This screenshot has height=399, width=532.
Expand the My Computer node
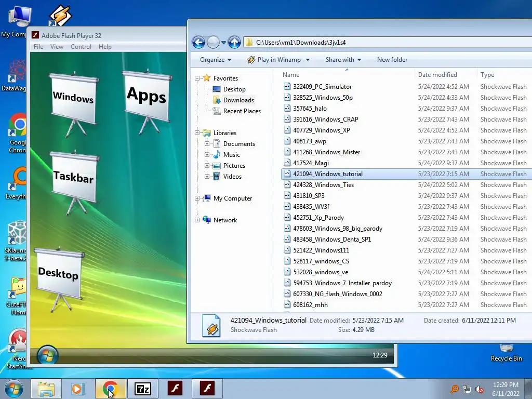tap(197, 198)
